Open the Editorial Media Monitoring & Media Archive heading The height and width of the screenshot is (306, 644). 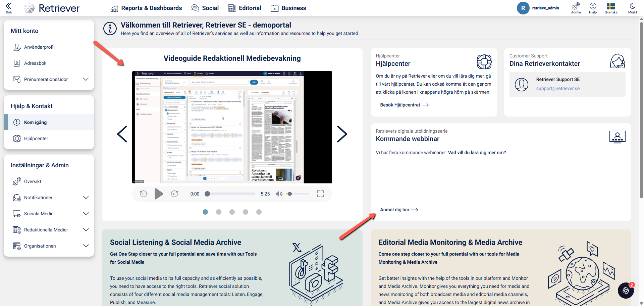pos(450,243)
